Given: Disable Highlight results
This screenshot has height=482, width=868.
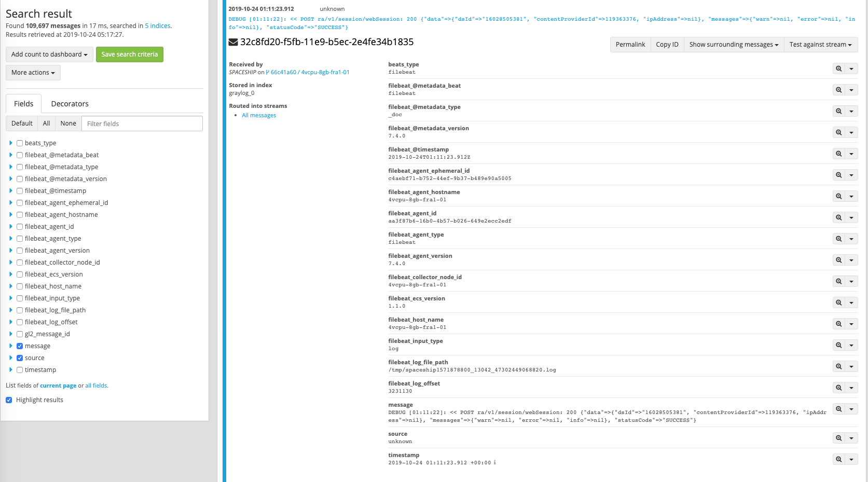Looking at the screenshot, I should point(9,400).
